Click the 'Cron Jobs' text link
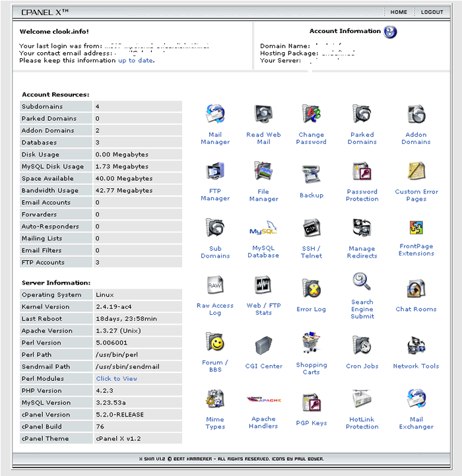The image size is (462, 476). pos(362,366)
